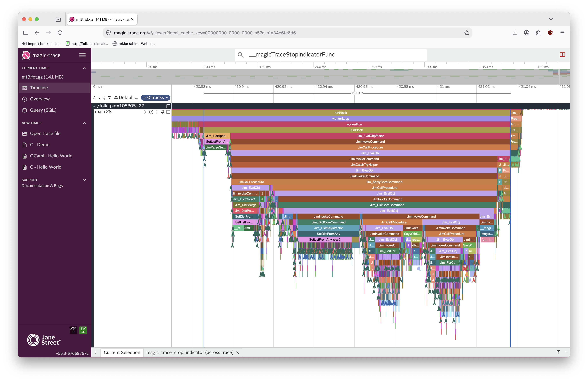Image resolution: width=588 pixels, height=381 pixels.
Task: Select Timeline in the sidebar
Action: (x=54, y=88)
